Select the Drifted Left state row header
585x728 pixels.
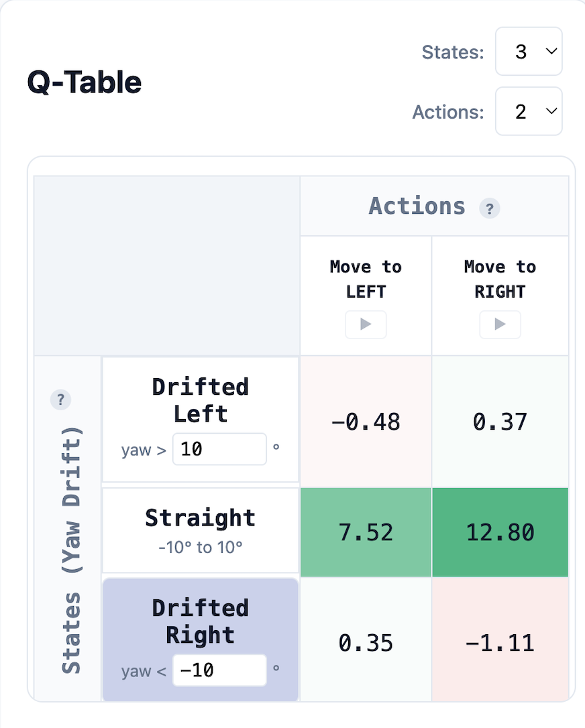coord(201,420)
